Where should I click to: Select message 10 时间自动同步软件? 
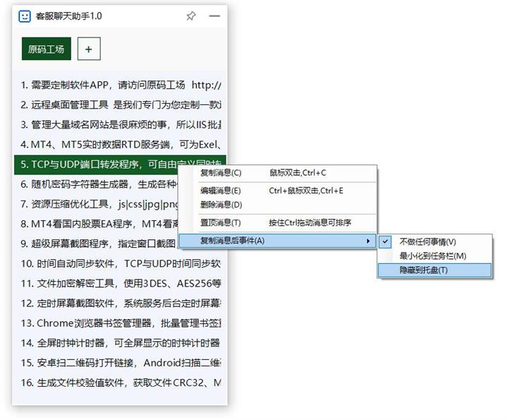120,263
